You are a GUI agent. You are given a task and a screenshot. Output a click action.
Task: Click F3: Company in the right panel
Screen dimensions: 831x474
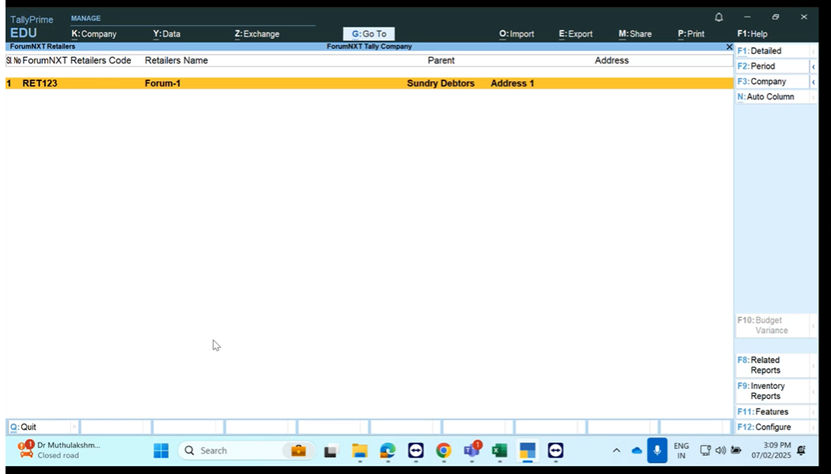pos(772,82)
